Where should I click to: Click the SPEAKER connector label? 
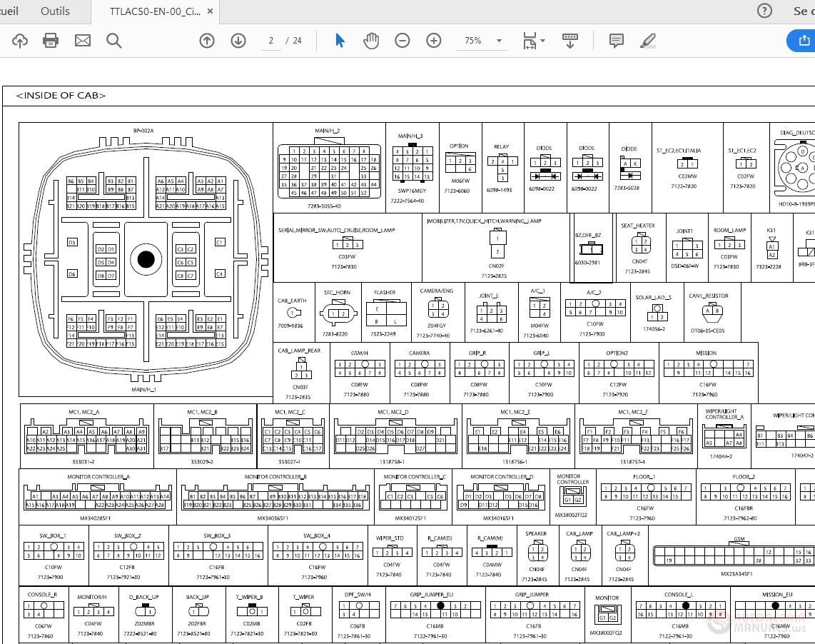coord(536,533)
